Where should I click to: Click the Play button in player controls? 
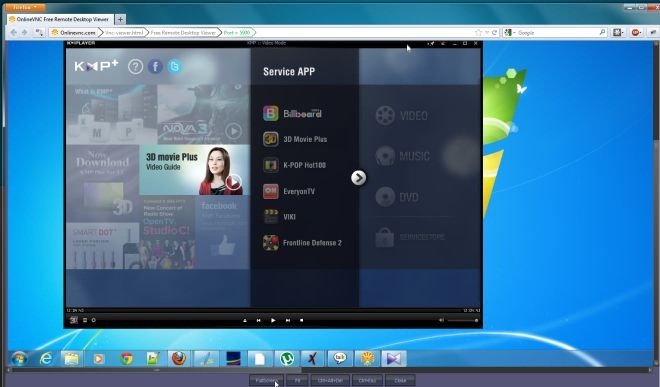[x=273, y=320]
